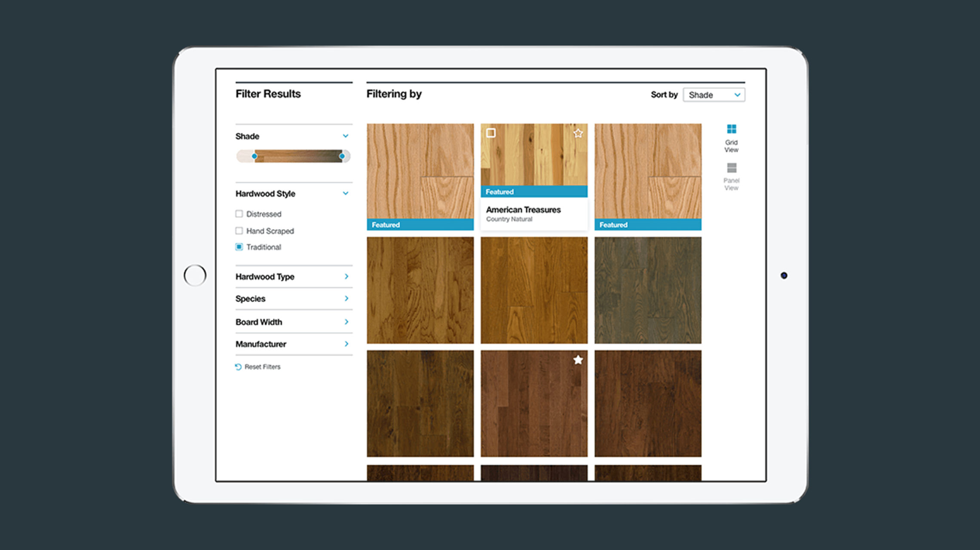Switch to Grid View

coord(731,138)
